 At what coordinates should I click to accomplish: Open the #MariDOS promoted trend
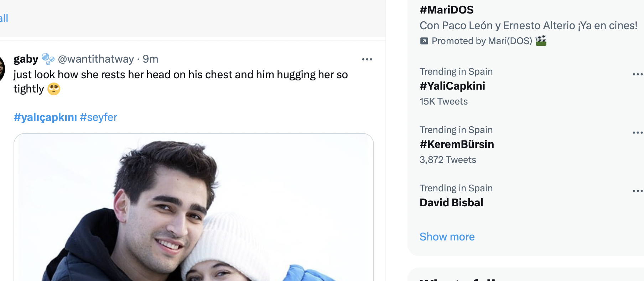tap(447, 10)
